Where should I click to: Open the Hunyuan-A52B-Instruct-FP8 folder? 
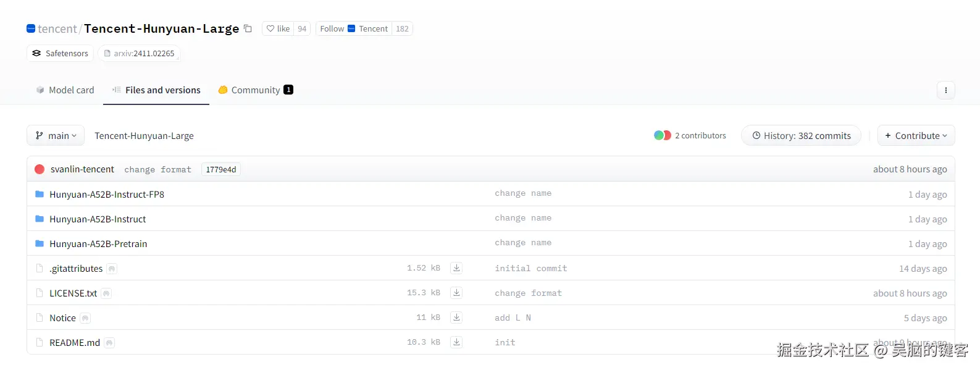[x=107, y=194]
